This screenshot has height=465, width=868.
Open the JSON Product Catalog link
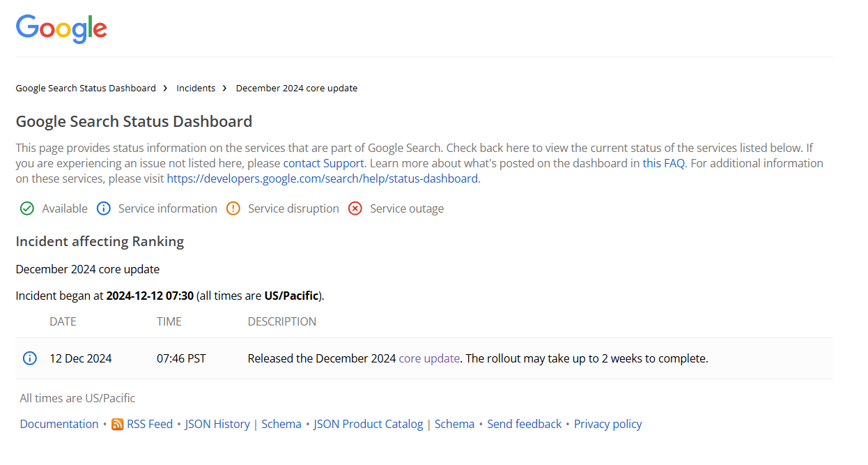click(x=369, y=424)
